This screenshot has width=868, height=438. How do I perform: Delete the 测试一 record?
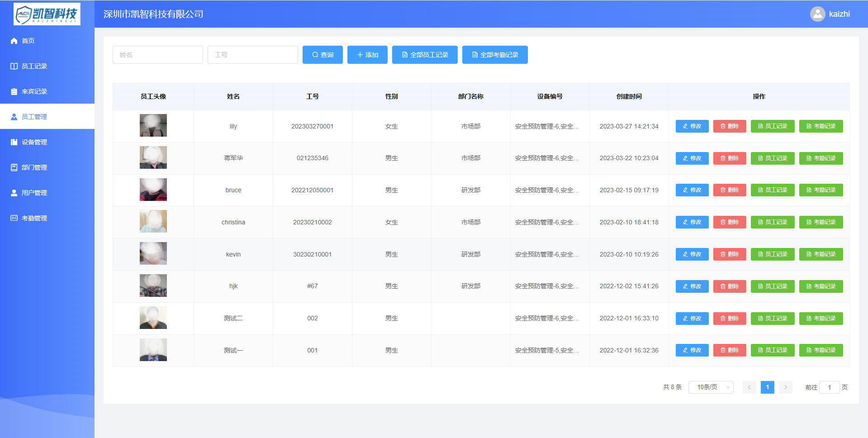pyautogui.click(x=730, y=350)
